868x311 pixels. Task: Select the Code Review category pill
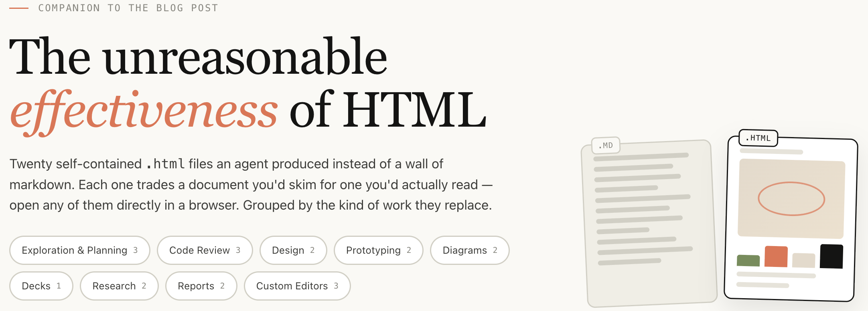coord(205,250)
